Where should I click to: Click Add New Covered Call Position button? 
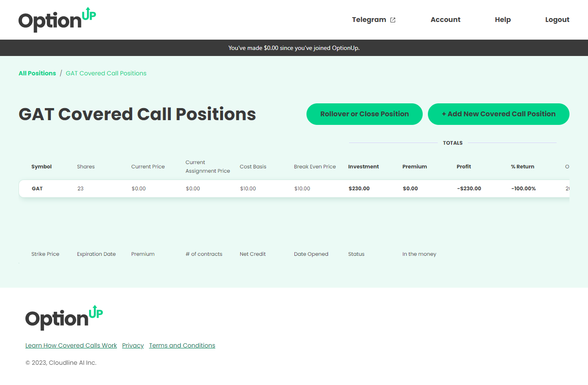pyautogui.click(x=498, y=114)
